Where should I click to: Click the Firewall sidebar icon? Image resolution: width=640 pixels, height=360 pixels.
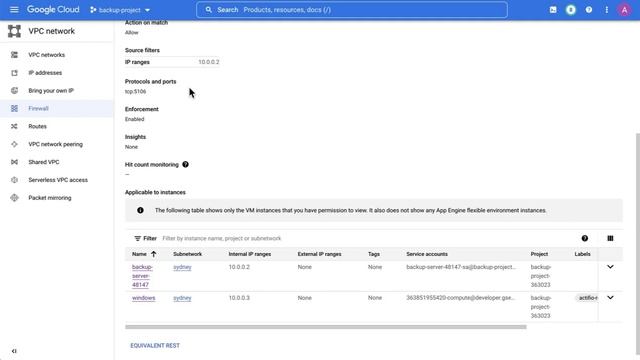[14, 109]
